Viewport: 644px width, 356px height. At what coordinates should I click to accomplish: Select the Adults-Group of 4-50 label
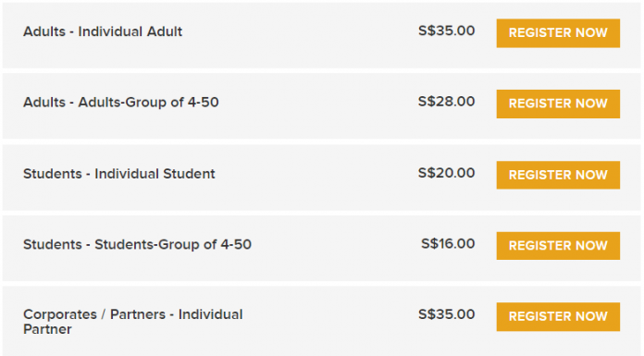click(120, 103)
